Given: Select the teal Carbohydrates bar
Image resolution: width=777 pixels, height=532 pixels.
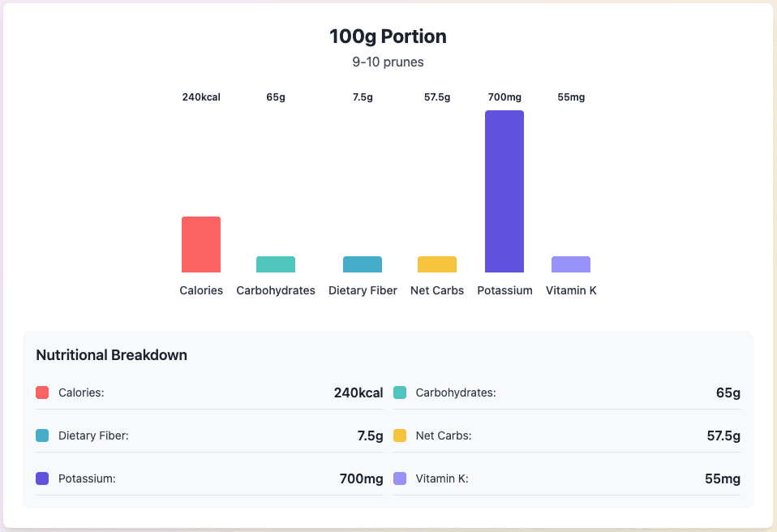Looking at the screenshot, I should (276, 264).
